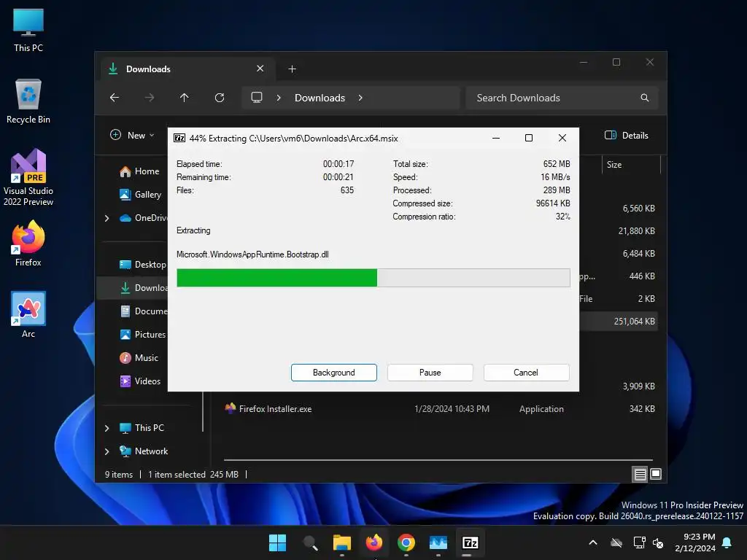The height and width of the screenshot is (560, 747).
Task: Expand the OneDrive tree node
Action: coord(107,218)
